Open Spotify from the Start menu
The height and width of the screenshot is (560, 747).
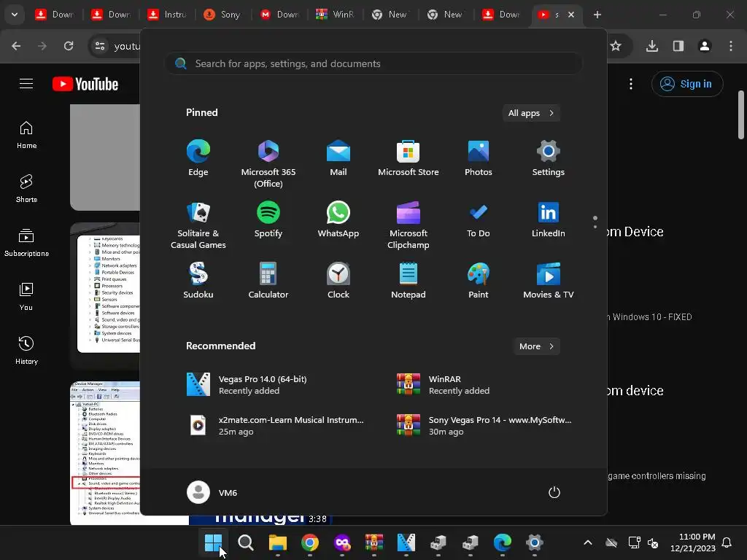tap(268, 219)
